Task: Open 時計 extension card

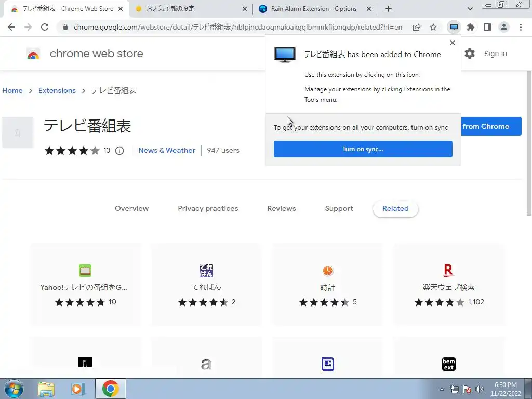Action: click(x=327, y=285)
